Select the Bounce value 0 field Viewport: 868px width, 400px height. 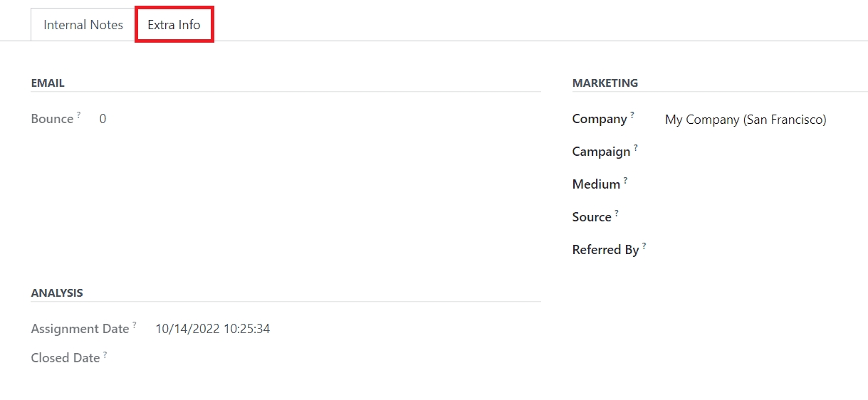tap(103, 119)
